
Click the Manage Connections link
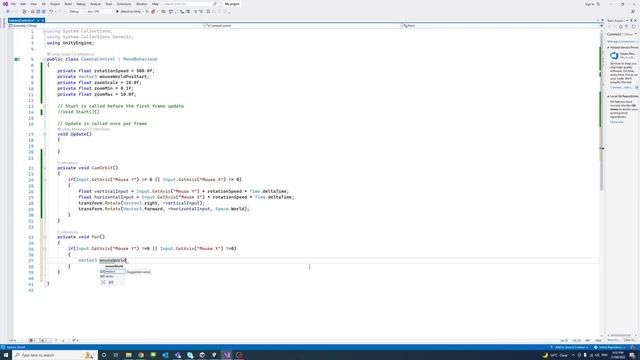pyautogui.click(x=622, y=42)
